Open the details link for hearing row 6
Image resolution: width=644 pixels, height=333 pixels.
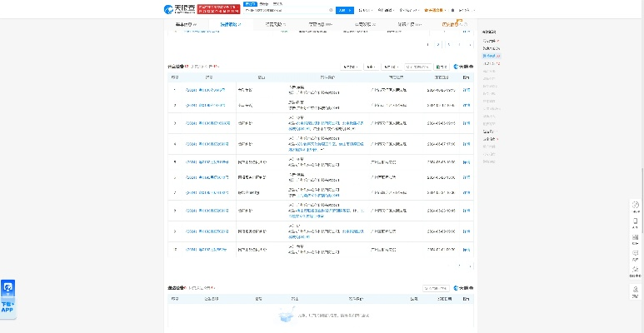[x=467, y=177]
